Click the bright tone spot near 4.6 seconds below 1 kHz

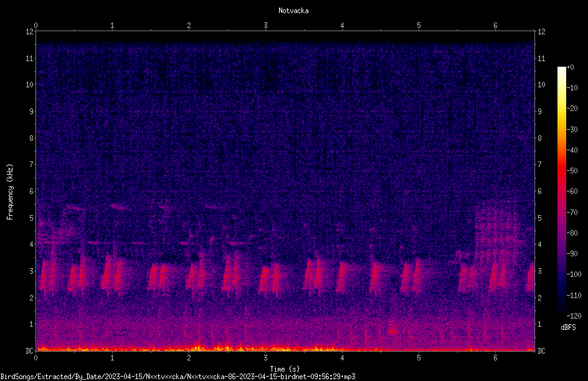click(392, 332)
